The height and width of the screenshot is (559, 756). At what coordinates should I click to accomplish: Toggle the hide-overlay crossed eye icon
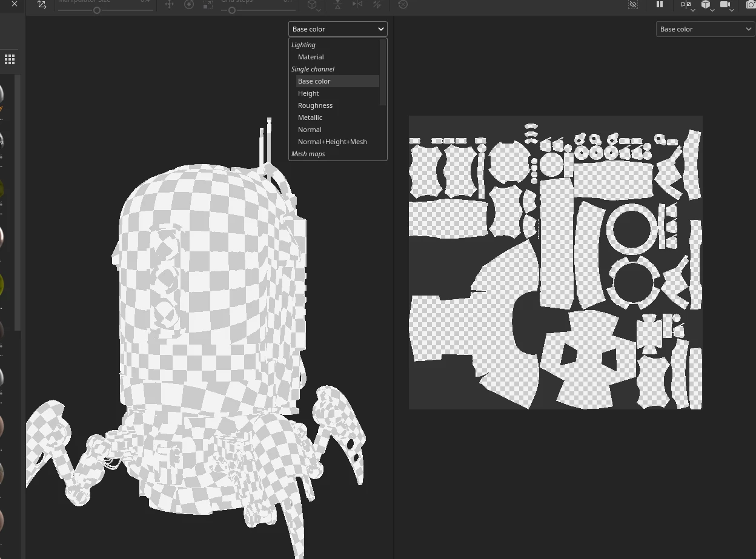633,4
